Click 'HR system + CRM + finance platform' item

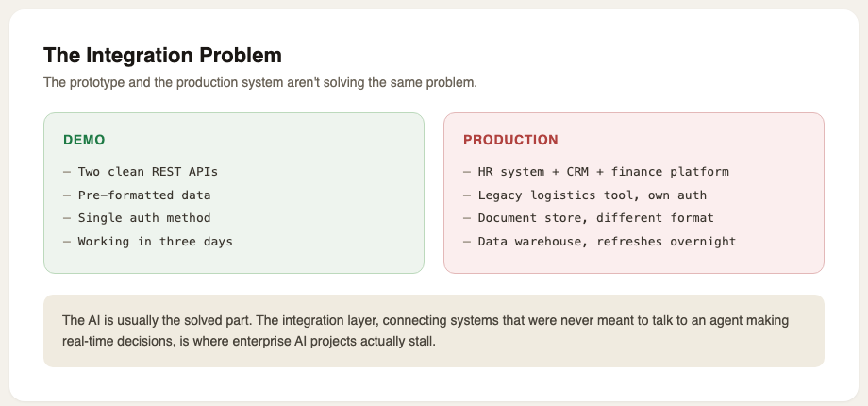click(604, 172)
